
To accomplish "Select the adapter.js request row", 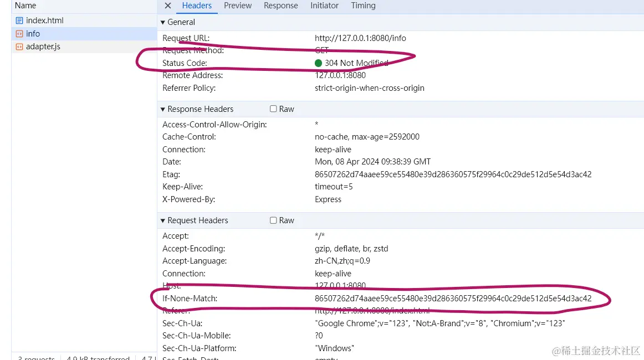I will [84, 47].
